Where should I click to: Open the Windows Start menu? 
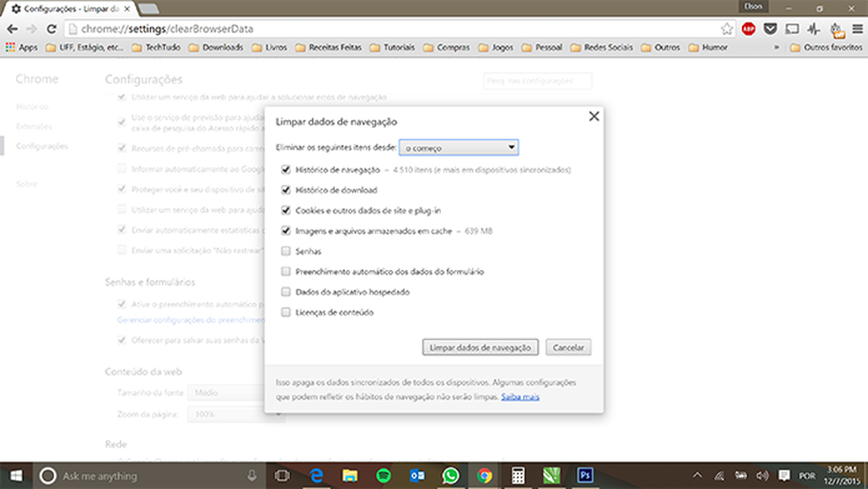pyautogui.click(x=16, y=476)
